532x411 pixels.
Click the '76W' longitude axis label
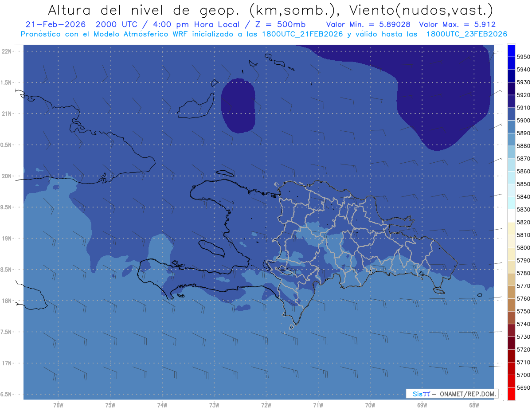click(x=58, y=405)
